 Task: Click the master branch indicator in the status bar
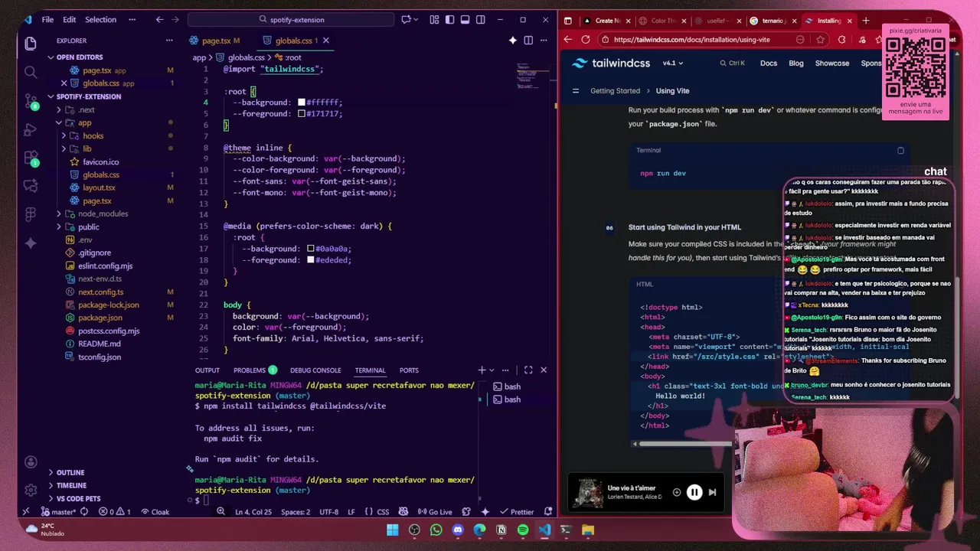pos(57,512)
